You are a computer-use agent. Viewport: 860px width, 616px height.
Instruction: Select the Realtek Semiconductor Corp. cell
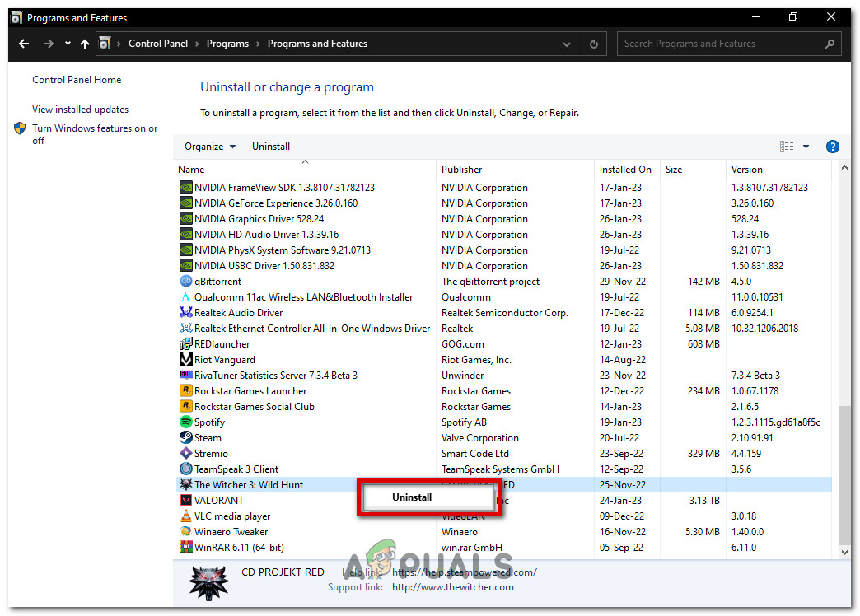pyautogui.click(x=505, y=312)
